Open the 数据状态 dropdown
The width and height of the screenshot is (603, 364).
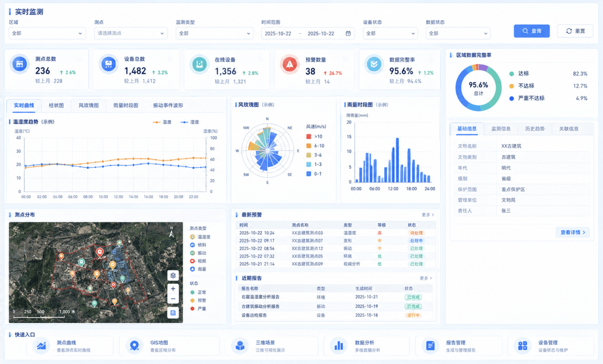458,33
